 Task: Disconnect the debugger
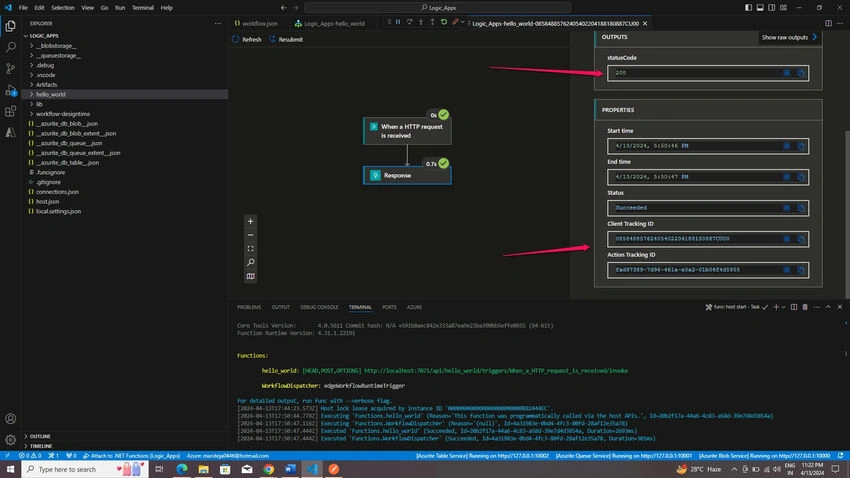click(x=455, y=22)
